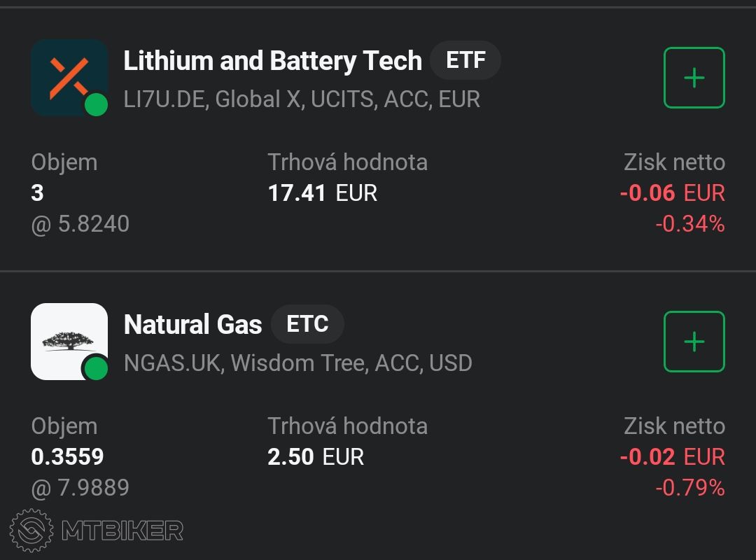Click the Lithium open price @ 5.8240

[80, 224]
